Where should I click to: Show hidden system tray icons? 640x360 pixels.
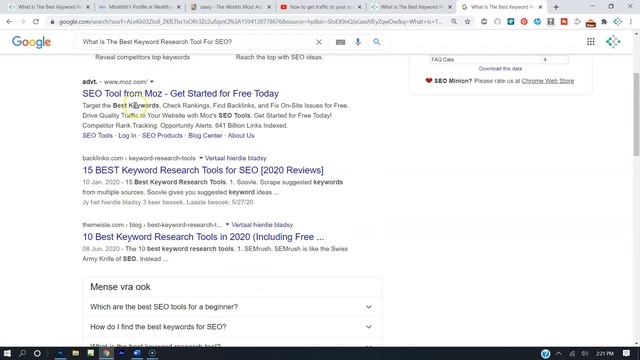(x=558, y=353)
